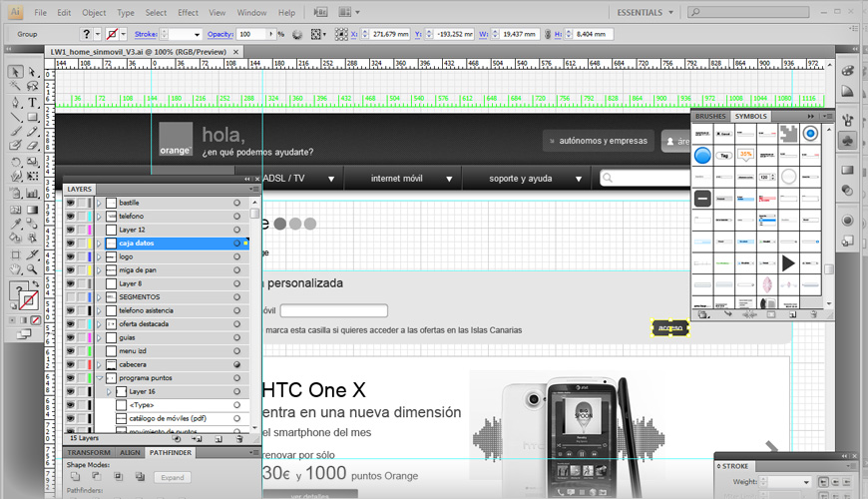Viewport: 868px width, 499px height.
Task: Select the Rectangle tool
Action: 32,117
